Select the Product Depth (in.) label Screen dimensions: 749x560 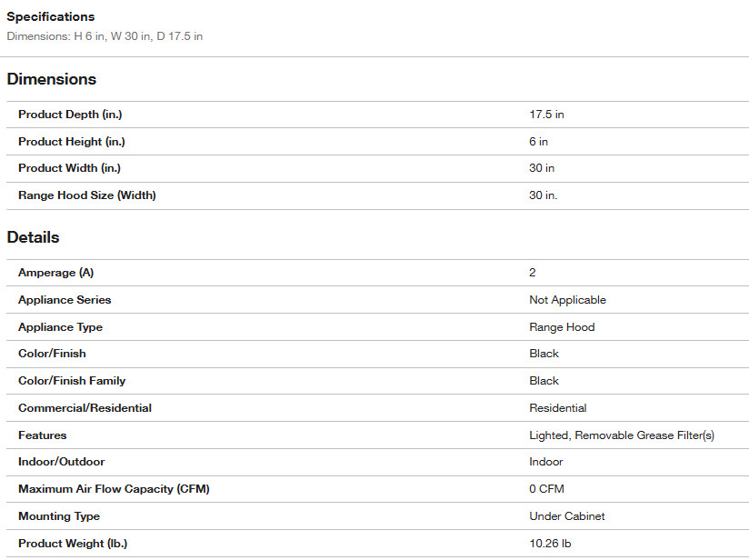(70, 115)
